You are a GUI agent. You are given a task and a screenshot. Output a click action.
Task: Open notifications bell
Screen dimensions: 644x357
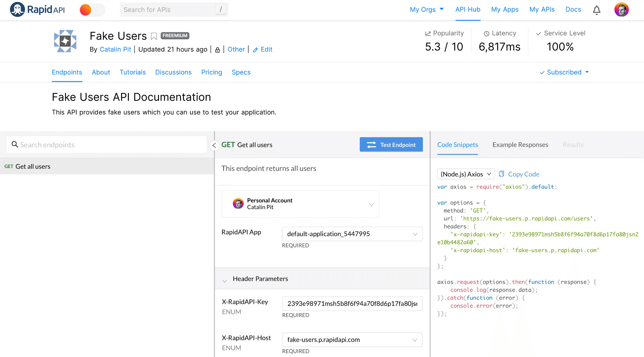pos(597,10)
